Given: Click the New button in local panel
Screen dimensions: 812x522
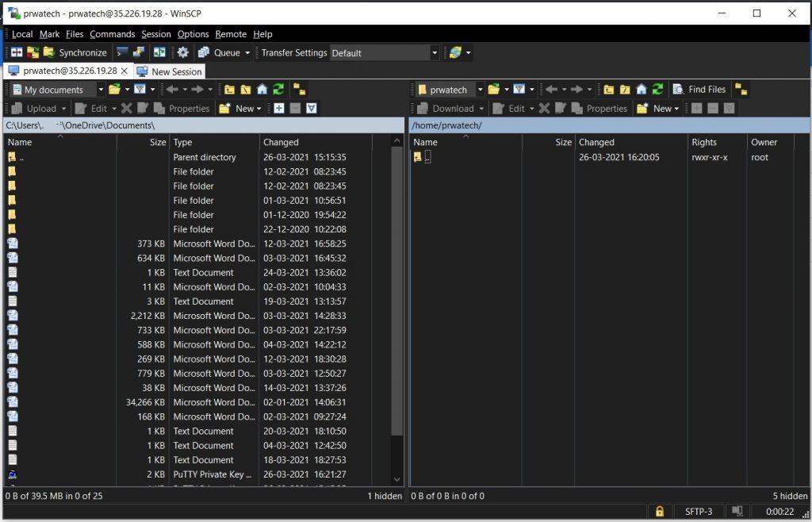Looking at the screenshot, I should [240, 108].
